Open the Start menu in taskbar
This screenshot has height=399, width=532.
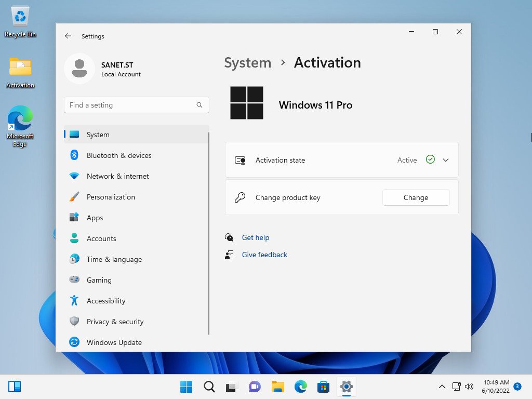point(186,387)
